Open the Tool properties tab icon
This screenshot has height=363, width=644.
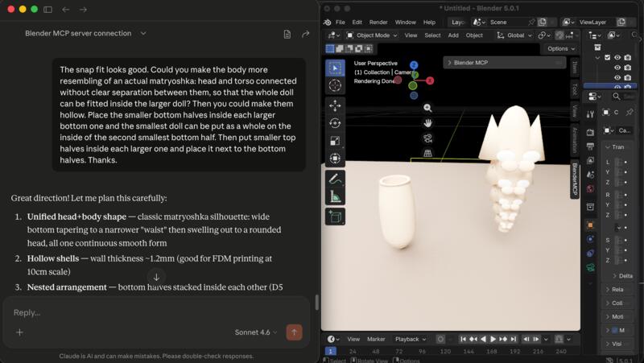590,114
